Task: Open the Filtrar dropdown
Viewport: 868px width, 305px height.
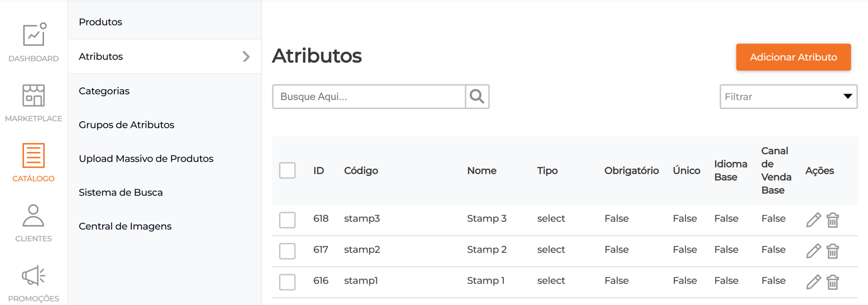Action: [x=788, y=96]
